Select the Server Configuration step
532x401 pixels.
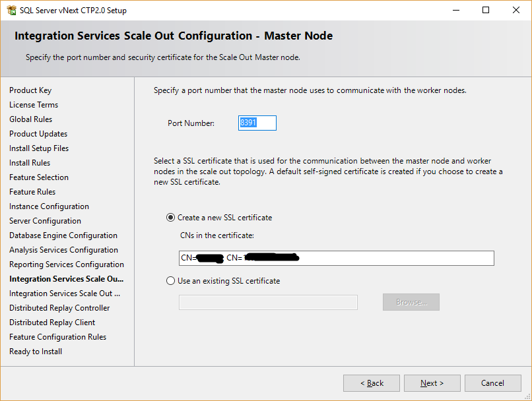coord(45,221)
